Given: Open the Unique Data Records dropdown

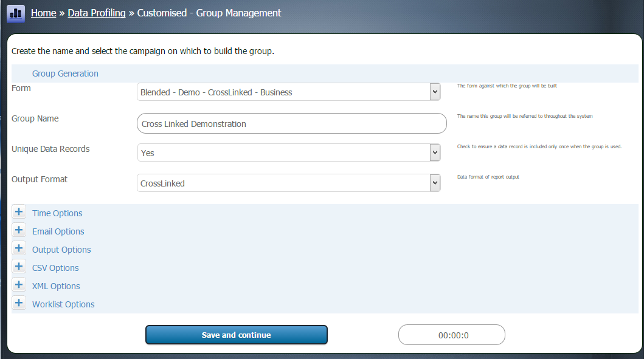Looking at the screenshot, I should tap(286, 152).
